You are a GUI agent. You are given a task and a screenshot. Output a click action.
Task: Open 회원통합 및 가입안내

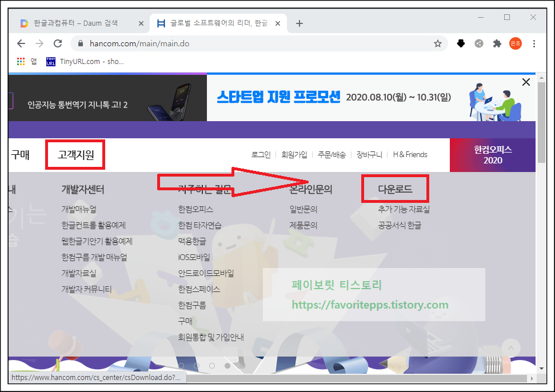click(211, 337)
